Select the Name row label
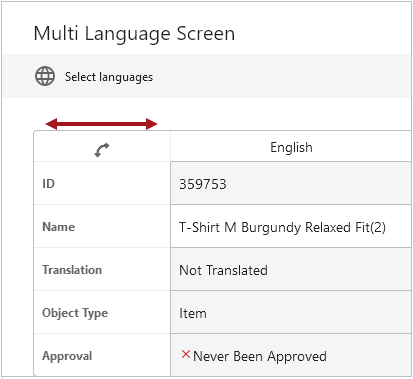 (59, 227)
